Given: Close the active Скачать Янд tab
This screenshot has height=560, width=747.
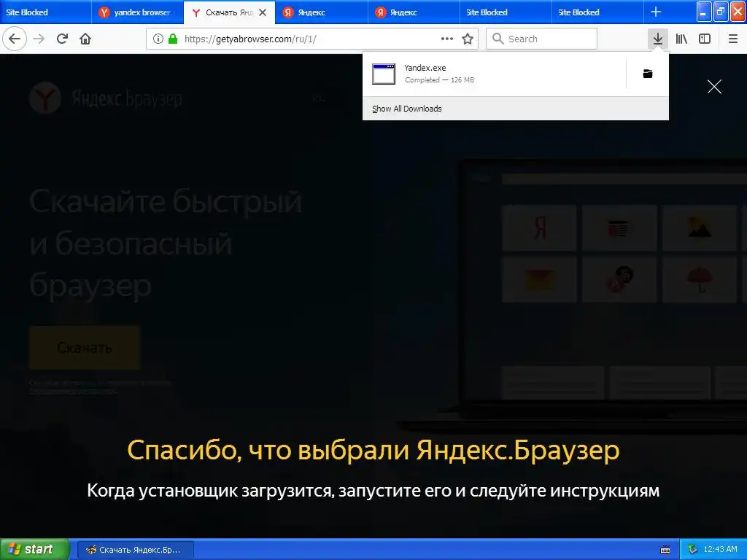Looking at the screenshot, I should [263, 12].
